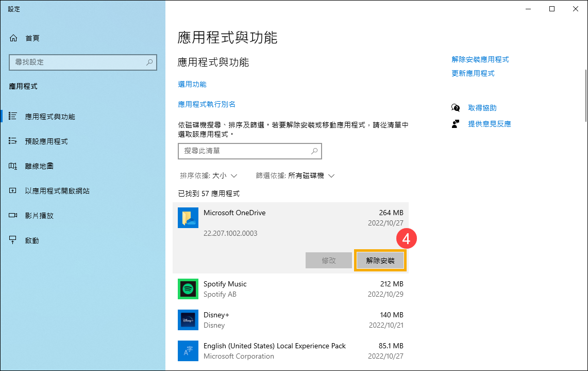The width and height of the screenshot is (588, 371).
Task: Open the 應用程式與功能 sidebar page
Action: pyautogui.click(x=83, y=117)
